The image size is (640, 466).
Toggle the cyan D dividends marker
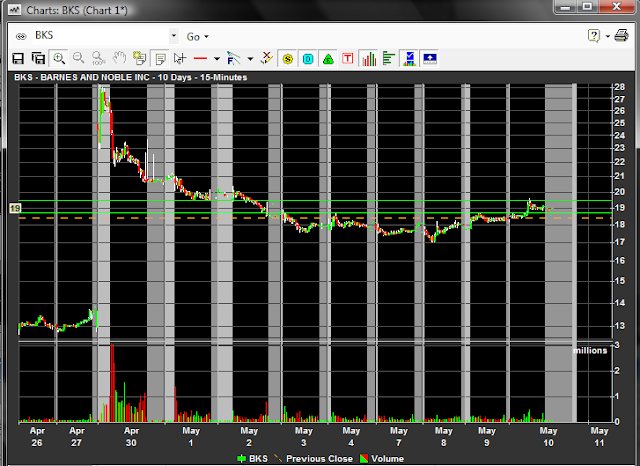click(308, 59)
